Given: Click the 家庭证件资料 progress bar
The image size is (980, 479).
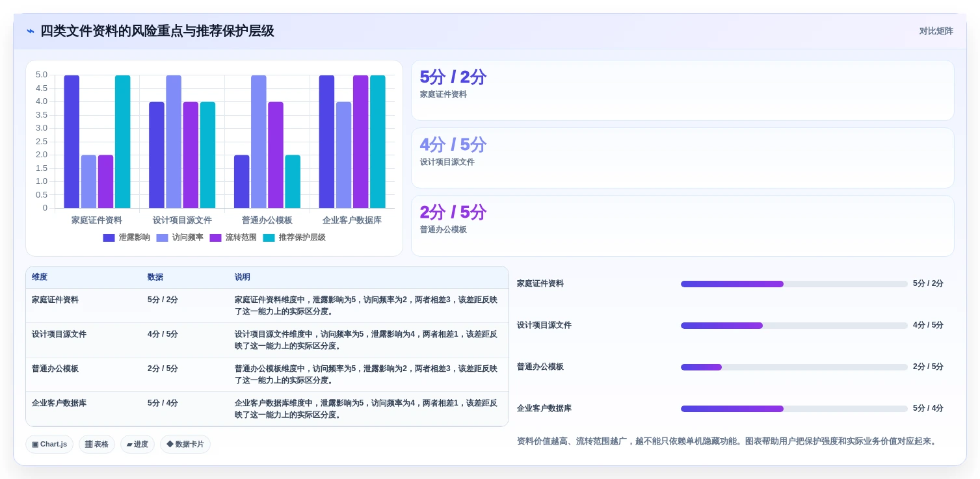Looking at the screenshot, I should point(794,284).
